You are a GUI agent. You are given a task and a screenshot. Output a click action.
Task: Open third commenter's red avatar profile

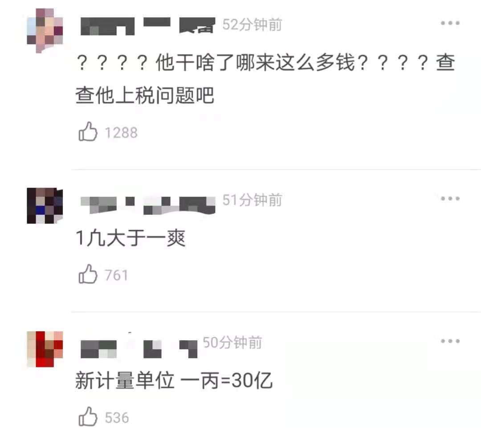pos(45,349)
